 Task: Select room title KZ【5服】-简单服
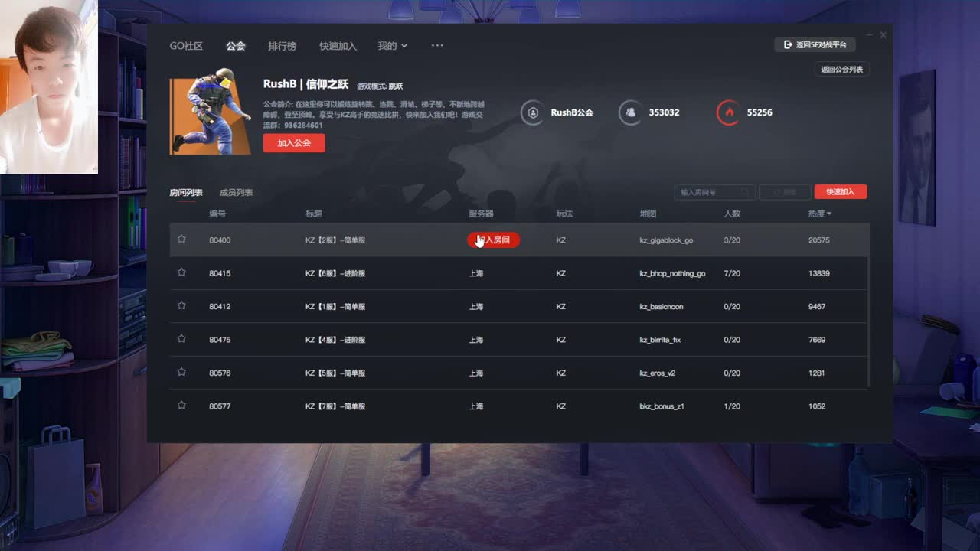[x=335, y=373]
